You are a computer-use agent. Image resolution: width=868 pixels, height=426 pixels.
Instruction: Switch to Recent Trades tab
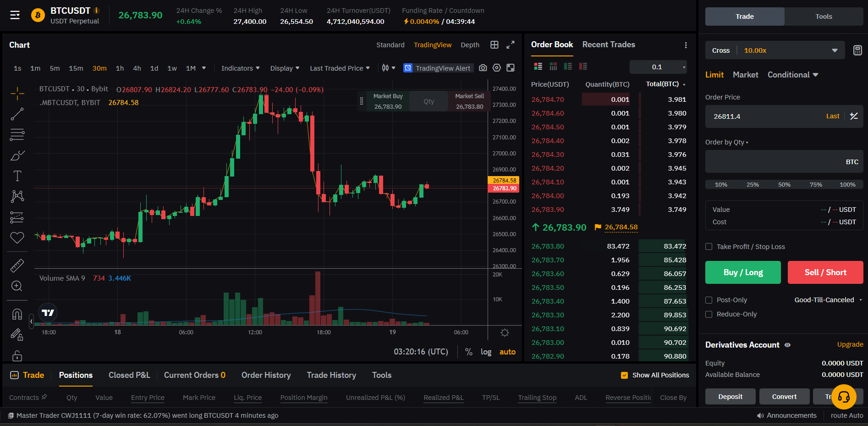click(x=608, y=44)
